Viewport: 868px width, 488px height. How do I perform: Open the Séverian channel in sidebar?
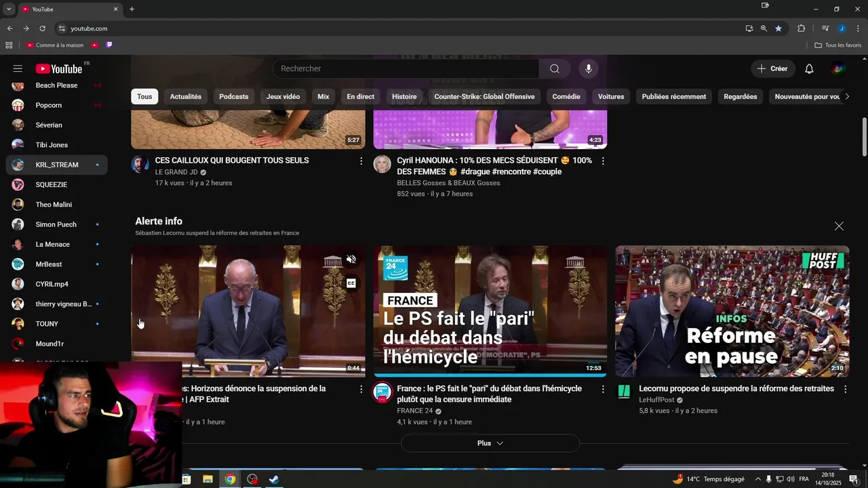coord(56,125)
